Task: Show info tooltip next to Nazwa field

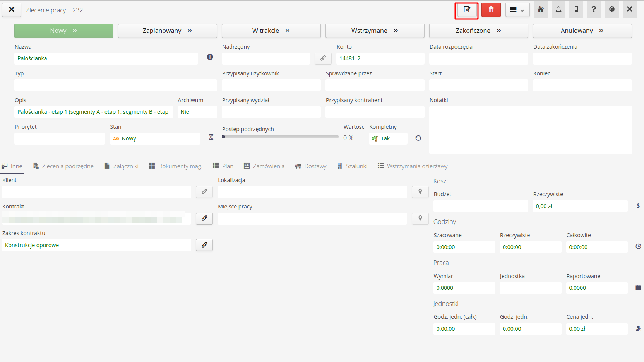Action: [210, 57]
